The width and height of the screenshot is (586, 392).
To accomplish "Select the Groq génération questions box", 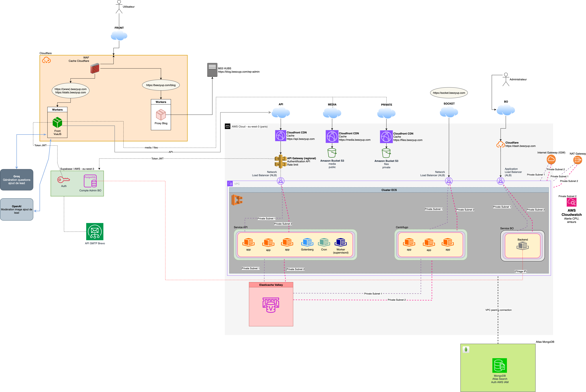I will click(17, 180).
